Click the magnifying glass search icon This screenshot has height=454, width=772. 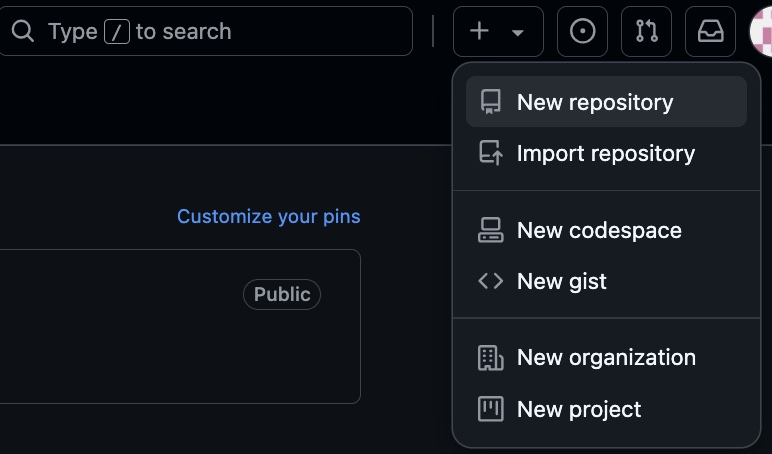tap(23, 32)
